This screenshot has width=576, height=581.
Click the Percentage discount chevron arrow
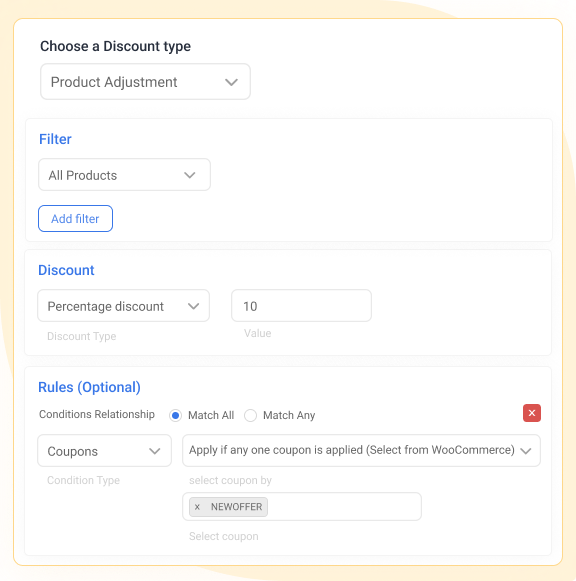pyautogui.click(x=193, y=306)
